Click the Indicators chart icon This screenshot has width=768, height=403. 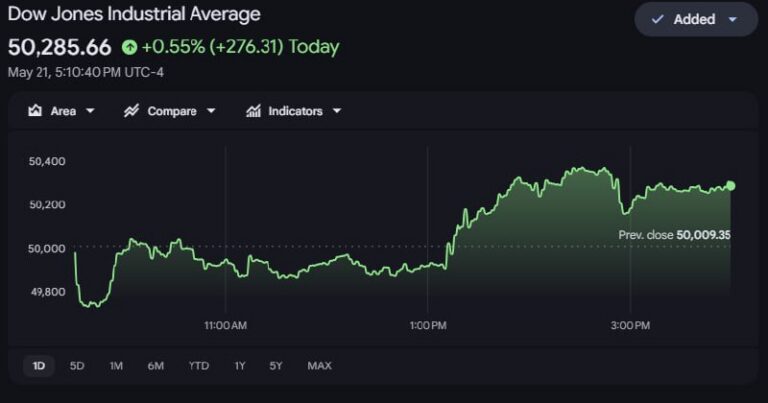click(x=253, y=111)
